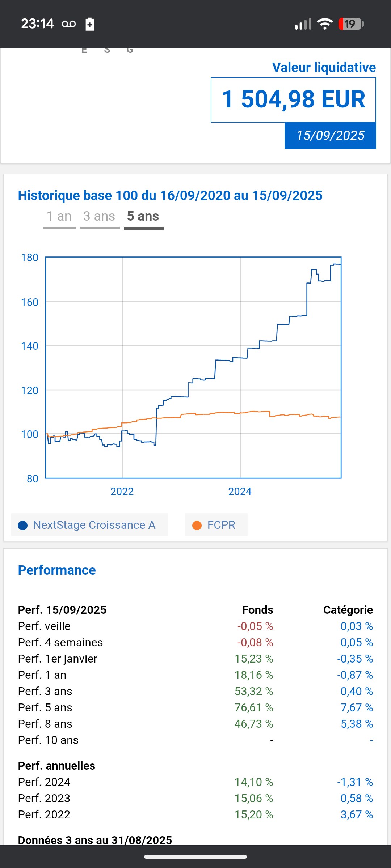Tap the cellular signal strength icon
The height and width of the screenshot is (868, 391).
303,24
